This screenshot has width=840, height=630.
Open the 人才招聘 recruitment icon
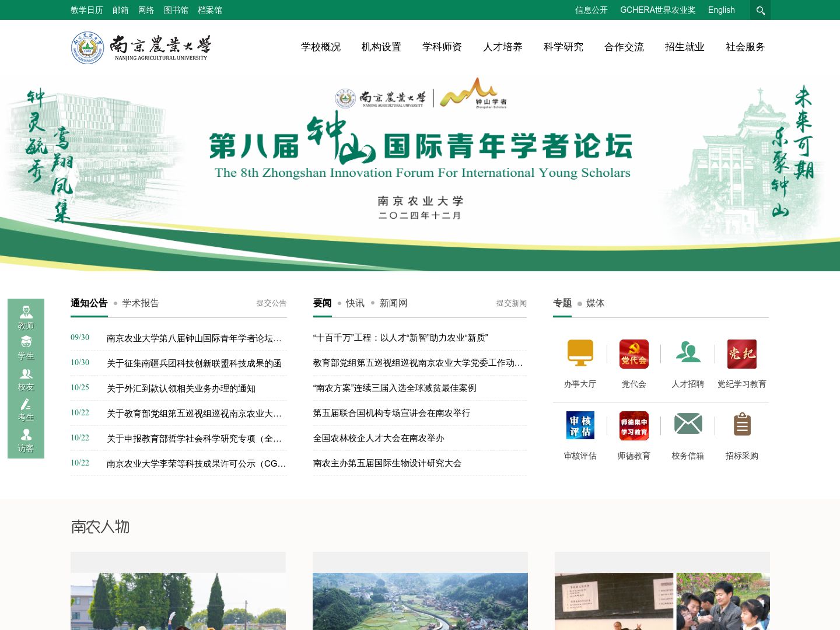click(688, 353)
